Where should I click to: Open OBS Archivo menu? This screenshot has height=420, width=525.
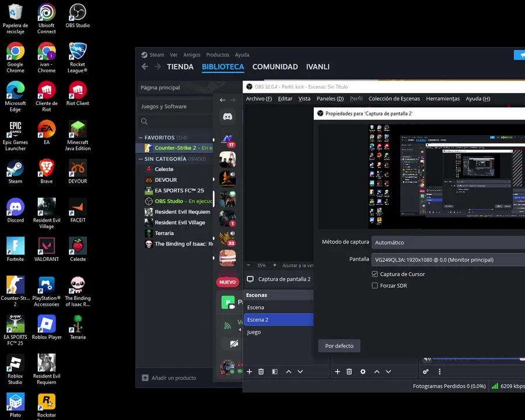pos(259,99)
